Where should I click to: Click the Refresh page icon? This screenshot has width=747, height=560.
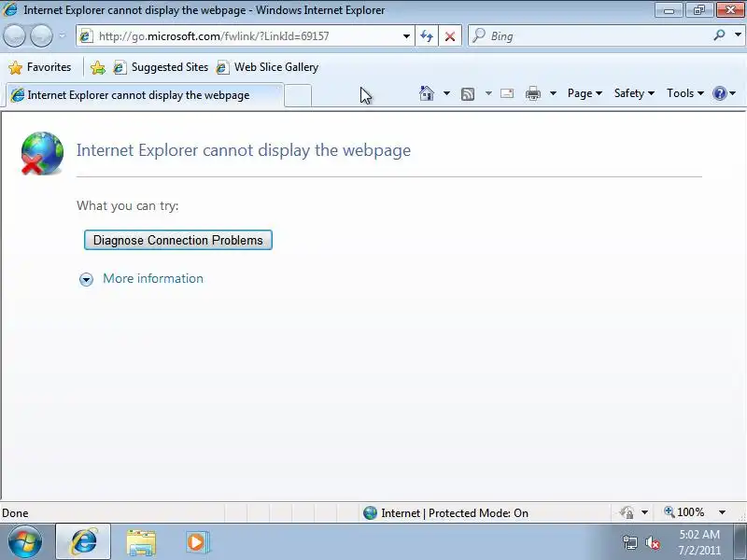(427, 36)
